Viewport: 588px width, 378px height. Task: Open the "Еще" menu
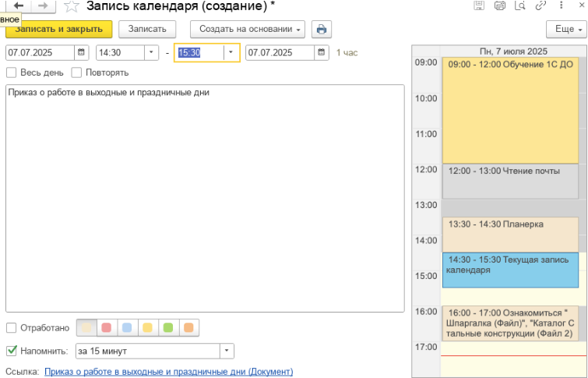pos(566,30)
